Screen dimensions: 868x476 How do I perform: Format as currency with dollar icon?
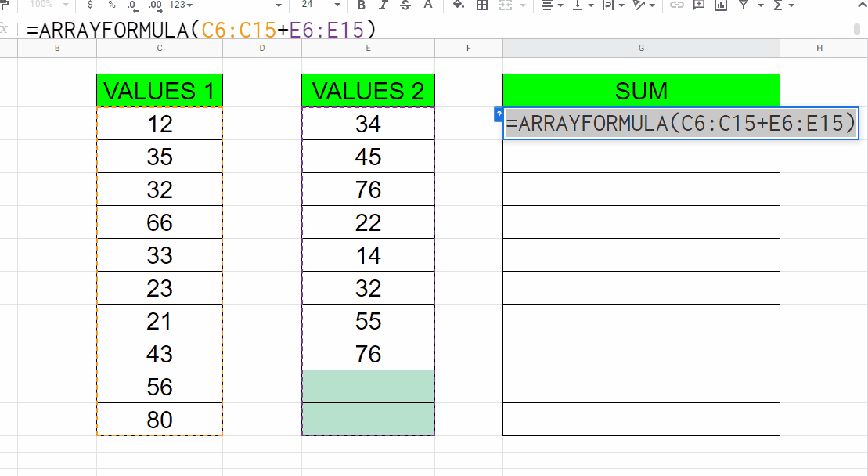pyautogui.click(x=90, y=5)
